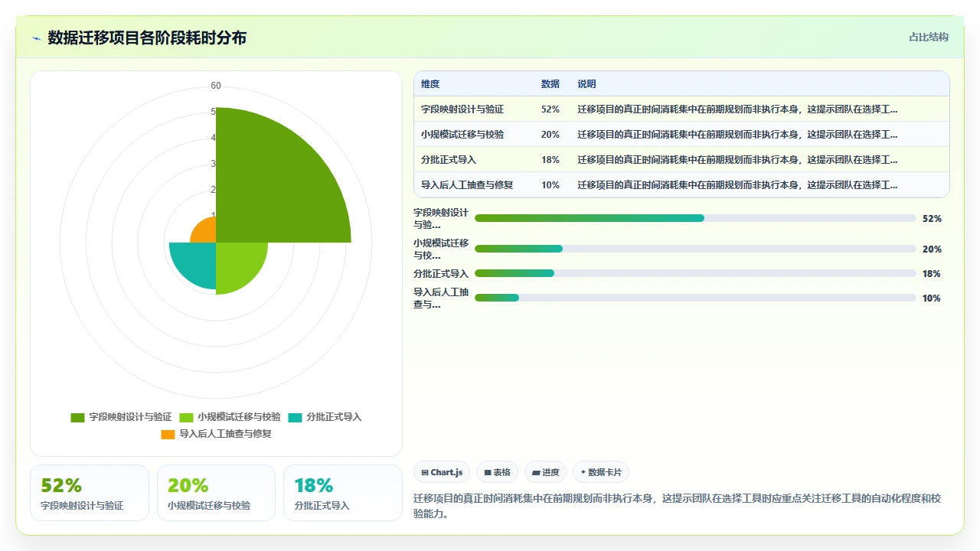Select the 导入后人工抽查与修复 table row name
Screen dimensions: 980x551
coord(467,185)
